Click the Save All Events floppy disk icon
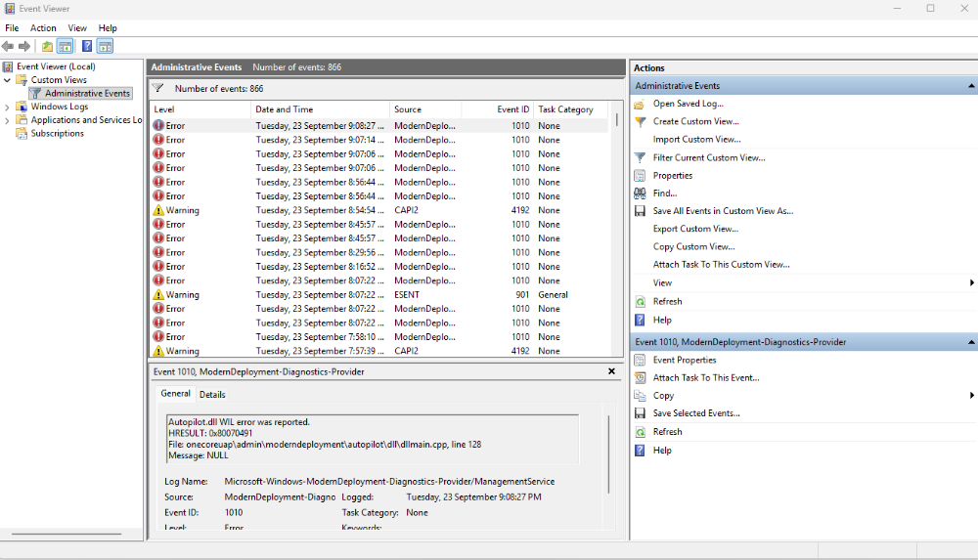978x560 pixels. point(640,211)
